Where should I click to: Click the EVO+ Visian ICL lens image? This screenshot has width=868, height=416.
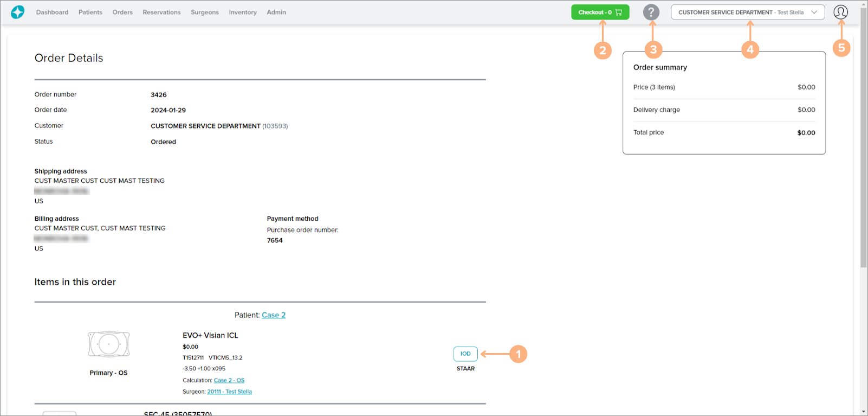point(109,344)
